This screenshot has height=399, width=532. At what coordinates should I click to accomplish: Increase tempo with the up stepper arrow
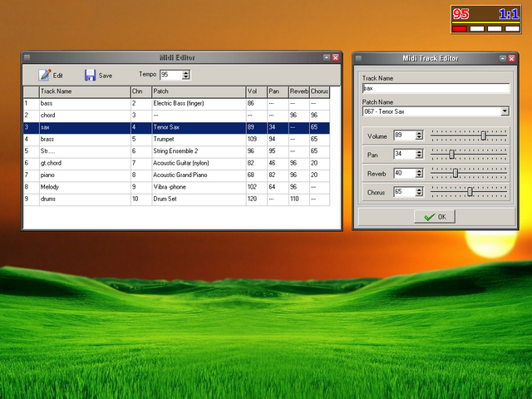pos(186,72)
